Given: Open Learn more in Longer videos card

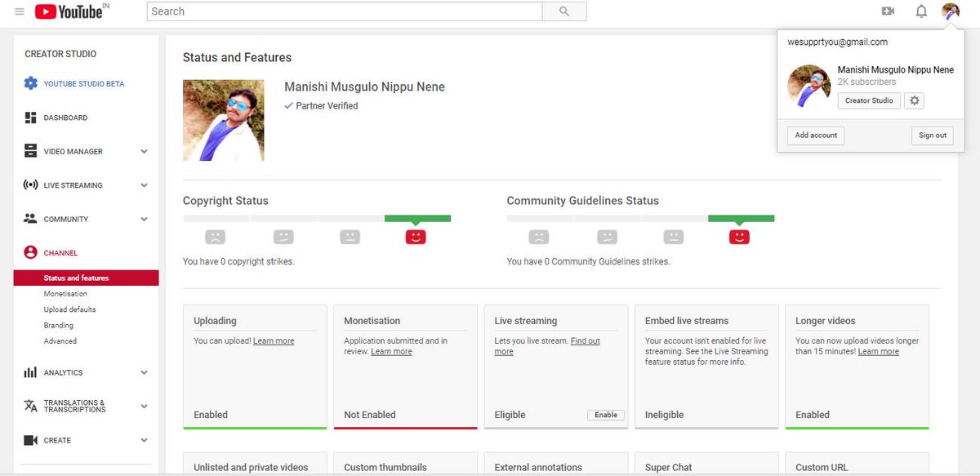Looking at the screenshot, I should tap(878, 351).
